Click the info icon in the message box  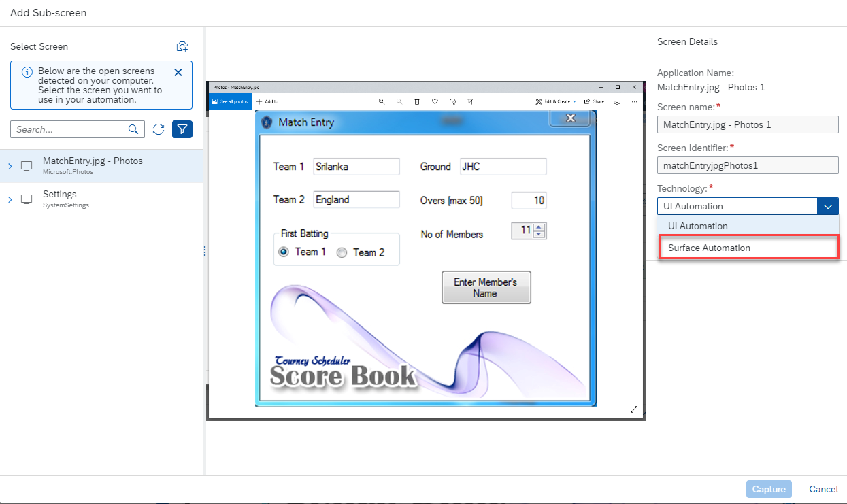(x=27, y=72)
